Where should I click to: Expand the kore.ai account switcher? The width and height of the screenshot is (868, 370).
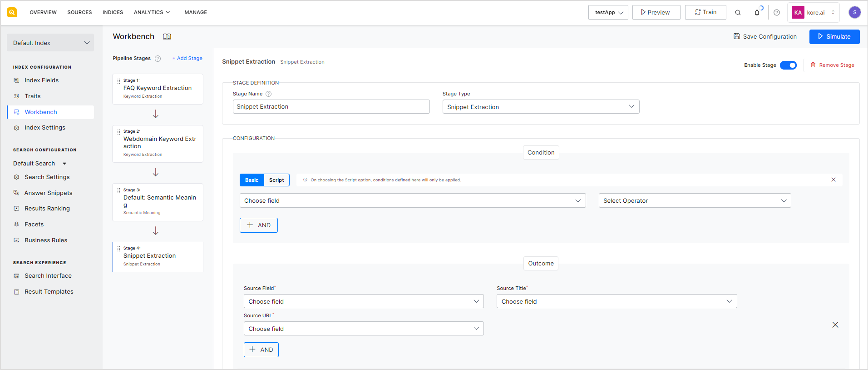[x=813, y=13]
